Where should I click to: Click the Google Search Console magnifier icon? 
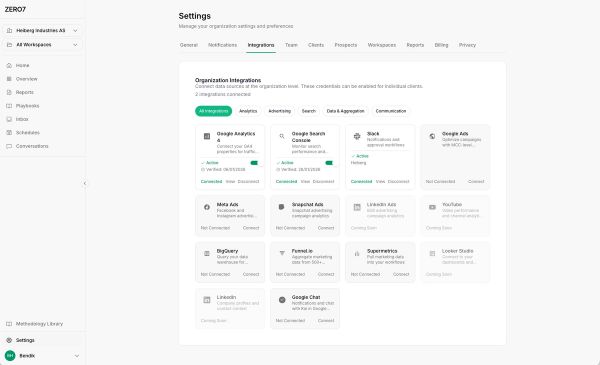282,136
